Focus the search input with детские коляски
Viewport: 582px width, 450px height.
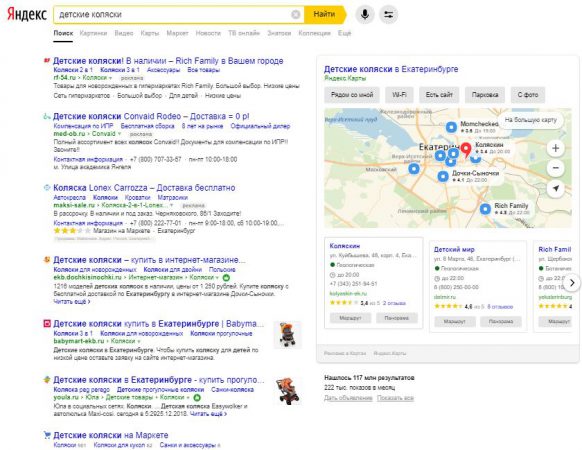178,14
